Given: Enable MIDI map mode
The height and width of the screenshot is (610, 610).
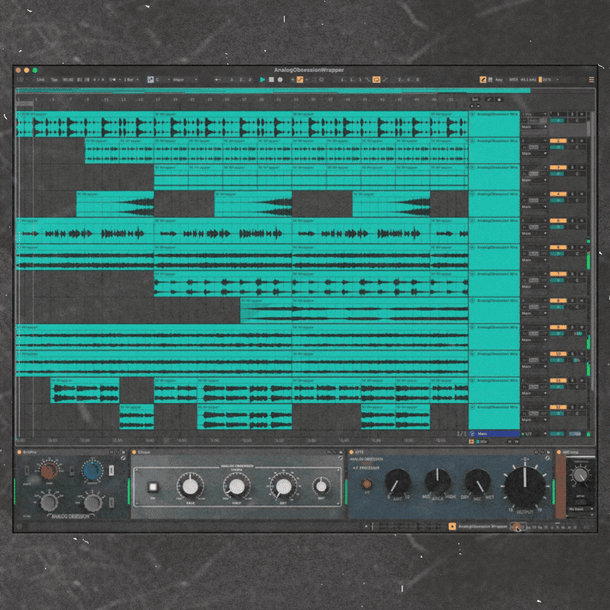Looking at the screenshot, I should [513, 80].
